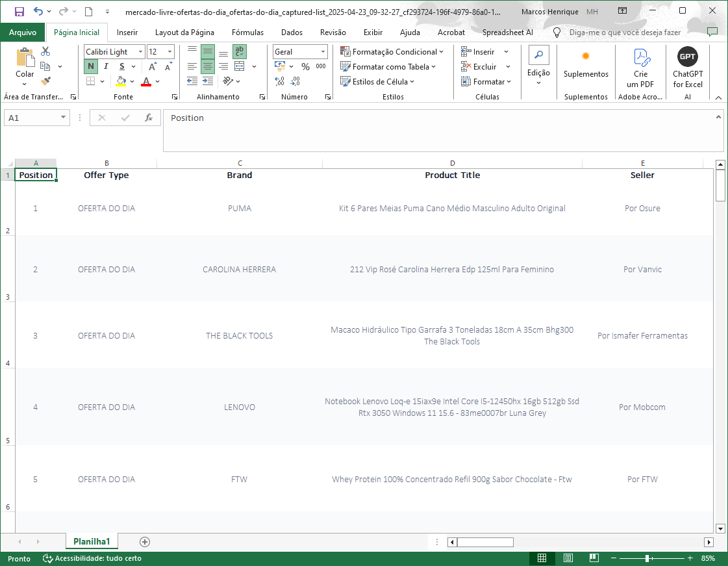This screenshot has height=566, width=728.
Task: Decrease font size with small A
Action: click(168, 66)
